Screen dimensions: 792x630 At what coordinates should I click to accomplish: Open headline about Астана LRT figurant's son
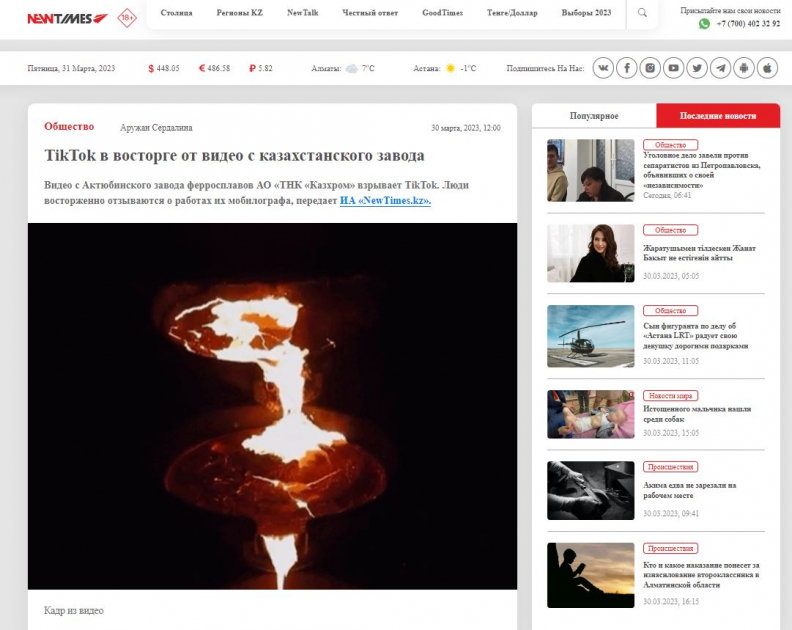pyautogui.click(x=696, y=336)
